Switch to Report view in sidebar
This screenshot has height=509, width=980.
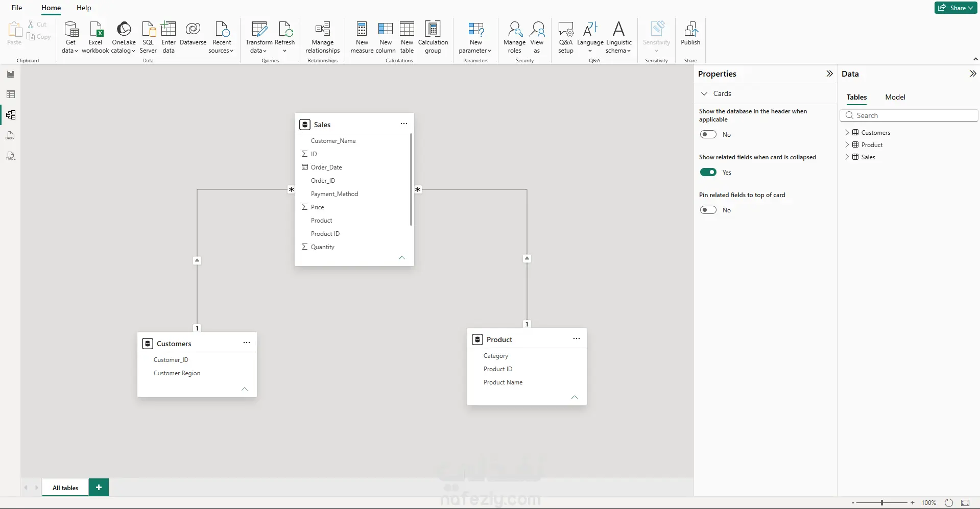[x=11, y=74]
